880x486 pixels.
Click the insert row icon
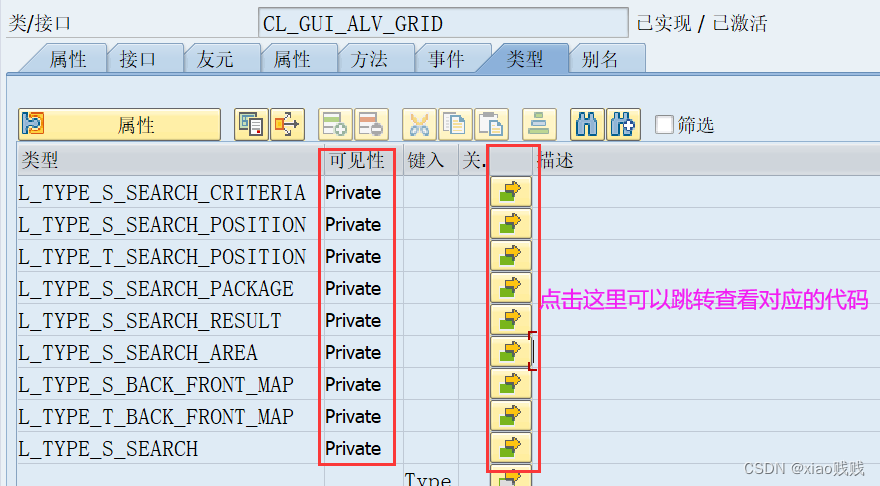(x=335, y=125)
